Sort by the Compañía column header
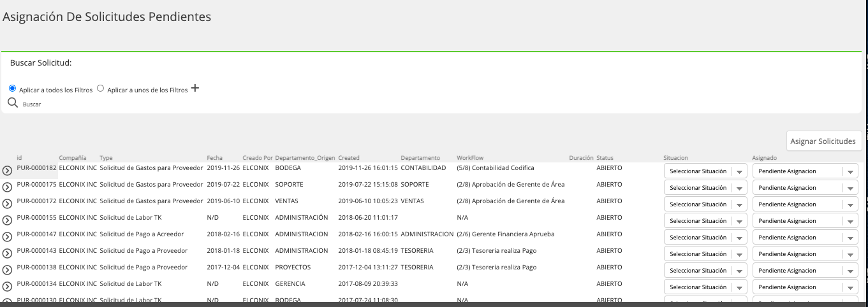 coord(72,157)
